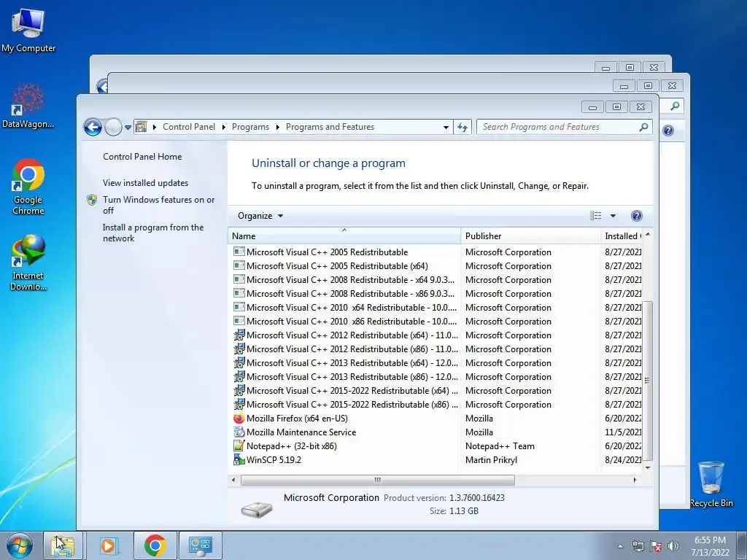This screenshot has width=747, height=560.
Task: Open the Recycle Bin desktop icon
Action: pyautogui.click(x=711, y=484)
